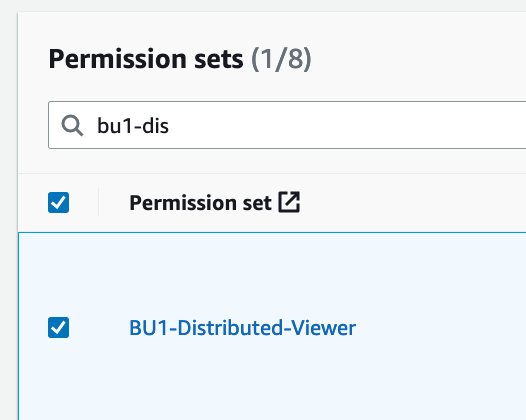The height and width of the screenshot is (420, 526).
Task: Click the divider between checkbox and Permission set columns
Action: point(98,202)
